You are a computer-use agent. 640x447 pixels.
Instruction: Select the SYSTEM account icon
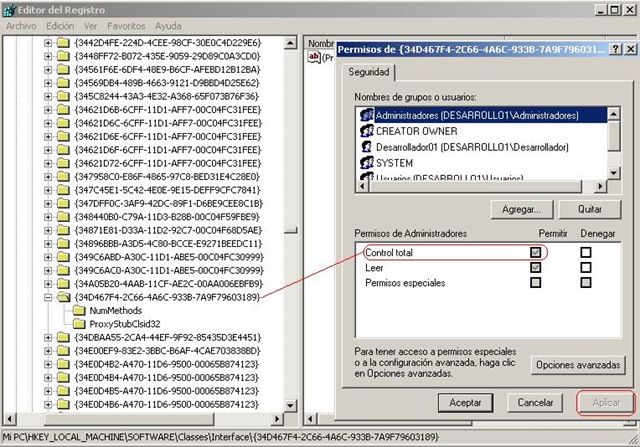click(x=366, y=163)
